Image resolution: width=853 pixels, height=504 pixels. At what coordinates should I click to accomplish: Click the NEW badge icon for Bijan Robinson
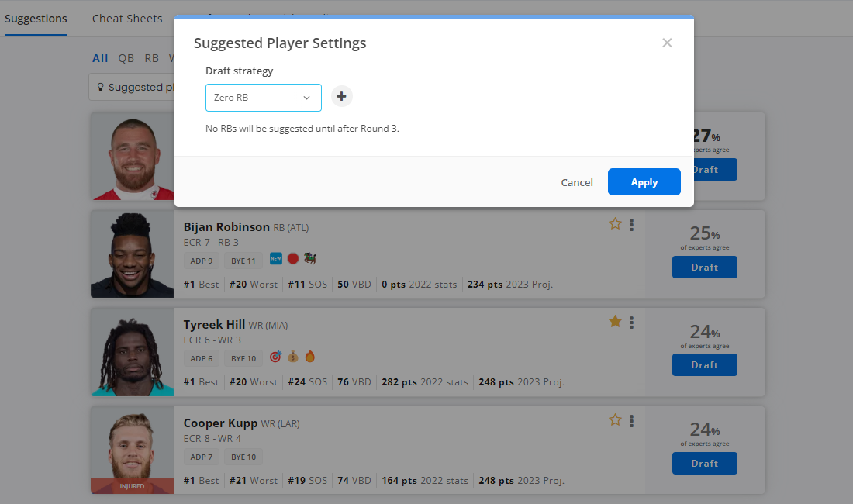pos(275,257)
